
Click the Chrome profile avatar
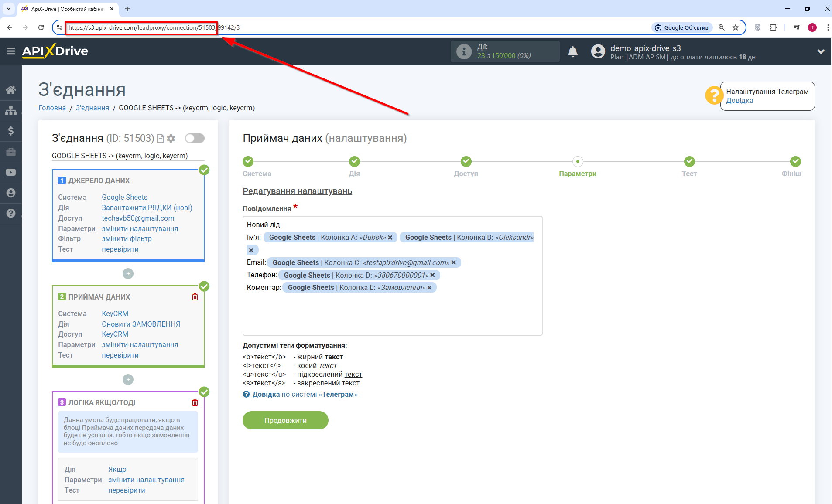pos(812,27)
